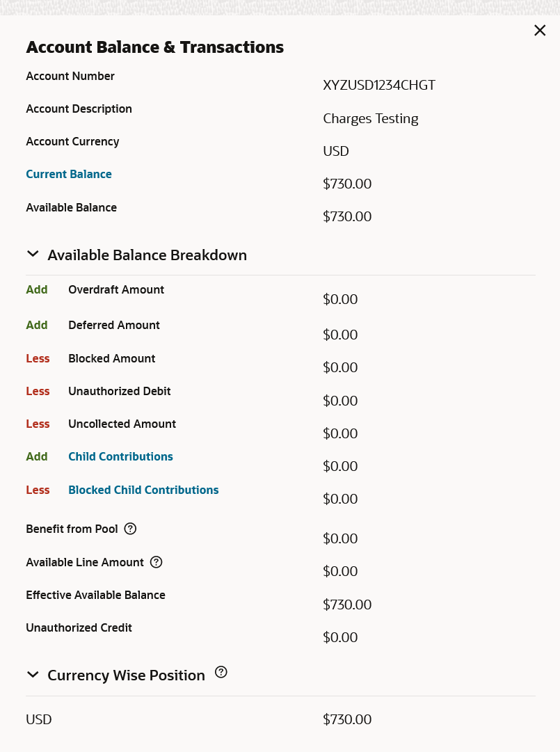Click help icon beside Available Line Amount
This screenshot has width=560, height=752.
point(156,562)
